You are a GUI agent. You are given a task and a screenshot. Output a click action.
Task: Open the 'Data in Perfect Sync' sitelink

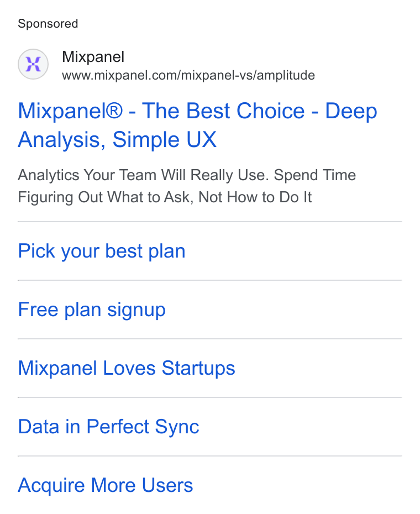point(108,427)
